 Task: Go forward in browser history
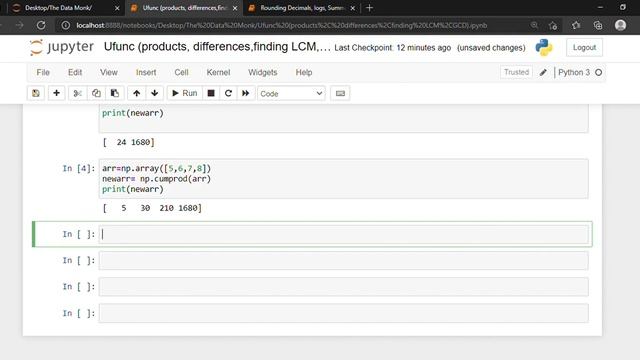click(x=19, y=25)
